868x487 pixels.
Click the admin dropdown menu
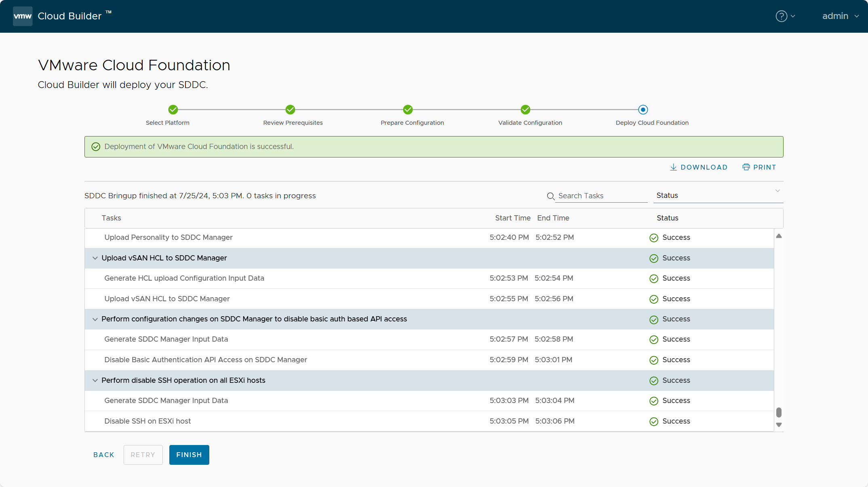pos(839,15)
